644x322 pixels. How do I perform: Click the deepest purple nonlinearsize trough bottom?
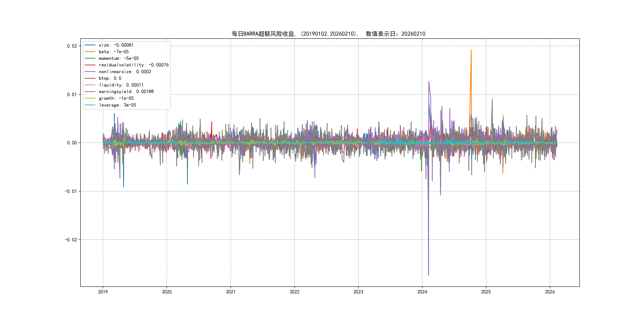429,275
